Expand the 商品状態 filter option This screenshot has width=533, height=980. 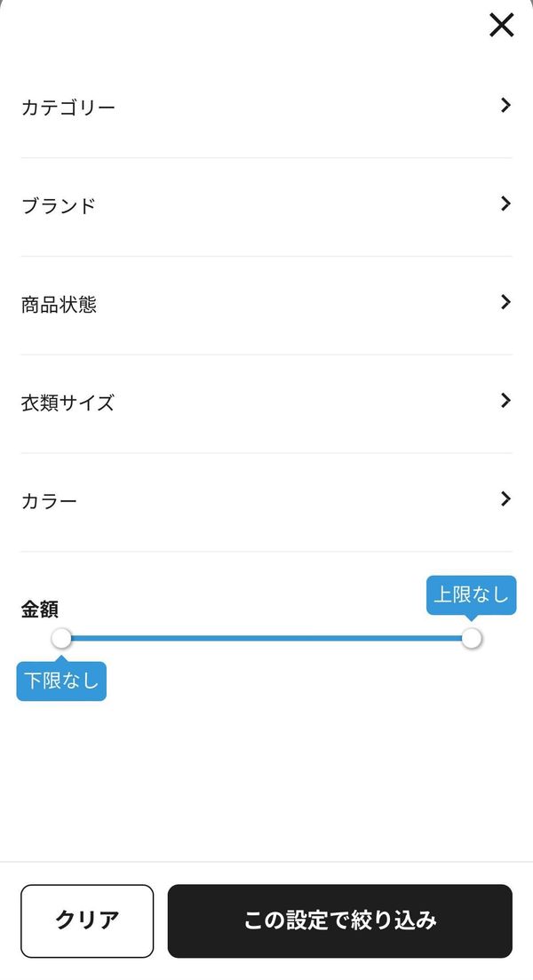[x=266, y=305]
